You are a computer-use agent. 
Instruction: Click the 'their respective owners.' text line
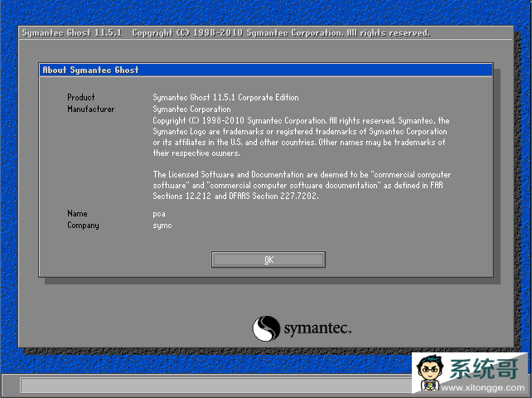click(196, 153)
